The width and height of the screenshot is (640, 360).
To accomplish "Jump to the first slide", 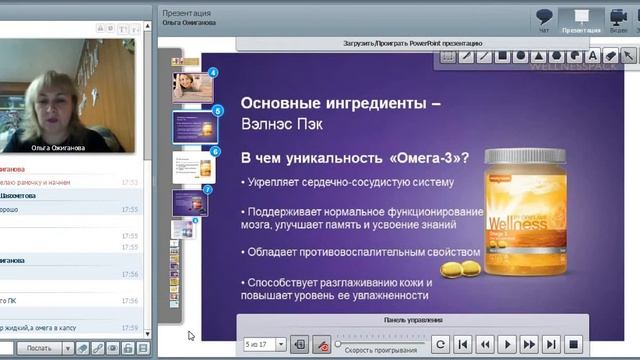I will click(x=463, y=345).
